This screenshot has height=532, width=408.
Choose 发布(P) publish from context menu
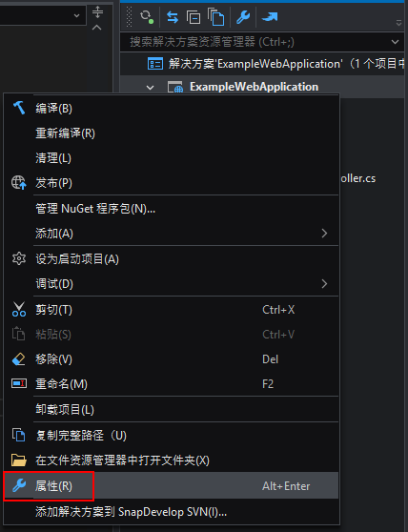[x=171, y=183]
